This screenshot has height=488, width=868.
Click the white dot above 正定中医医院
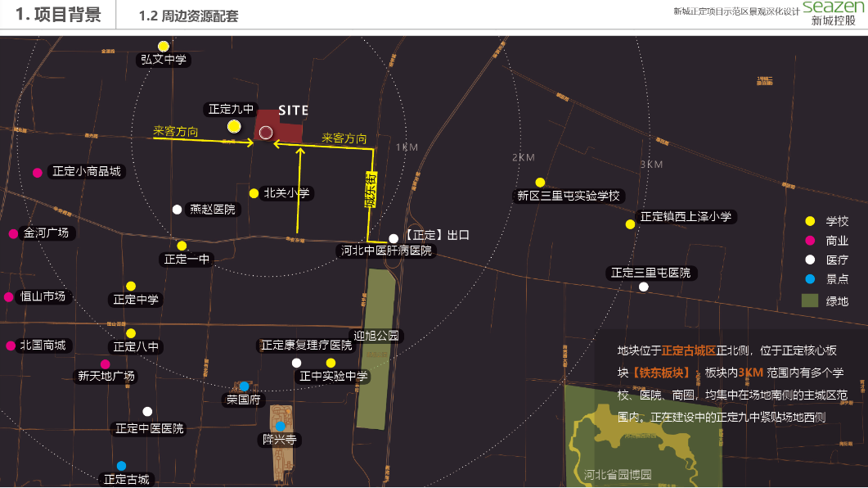(147, 412)
